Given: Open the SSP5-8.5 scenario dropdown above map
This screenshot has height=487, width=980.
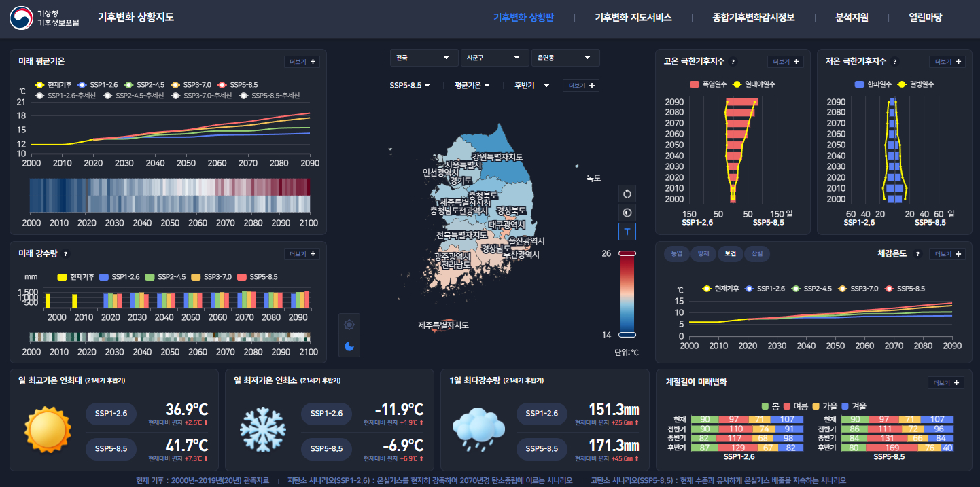Looking at the screenshot, I should coord(410,86).
